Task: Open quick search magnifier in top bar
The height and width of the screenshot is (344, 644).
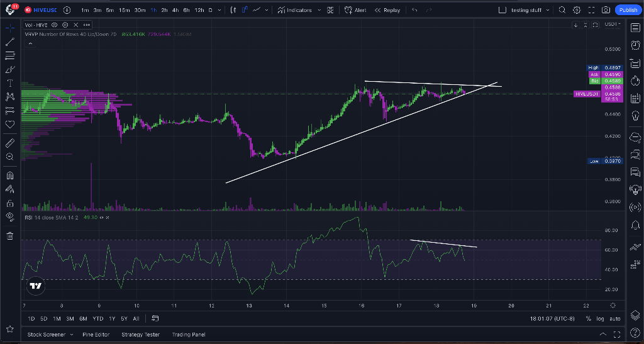Action: pos(562,10)
